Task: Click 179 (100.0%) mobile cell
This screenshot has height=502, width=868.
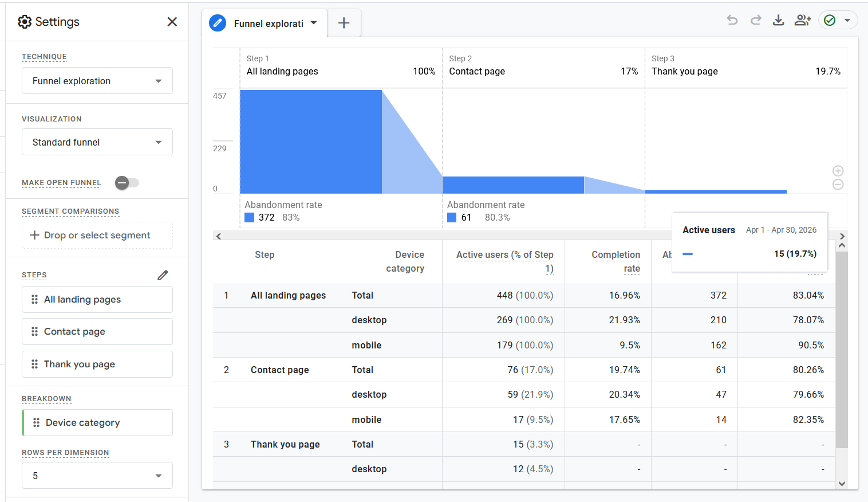Action: pos(524,345)
